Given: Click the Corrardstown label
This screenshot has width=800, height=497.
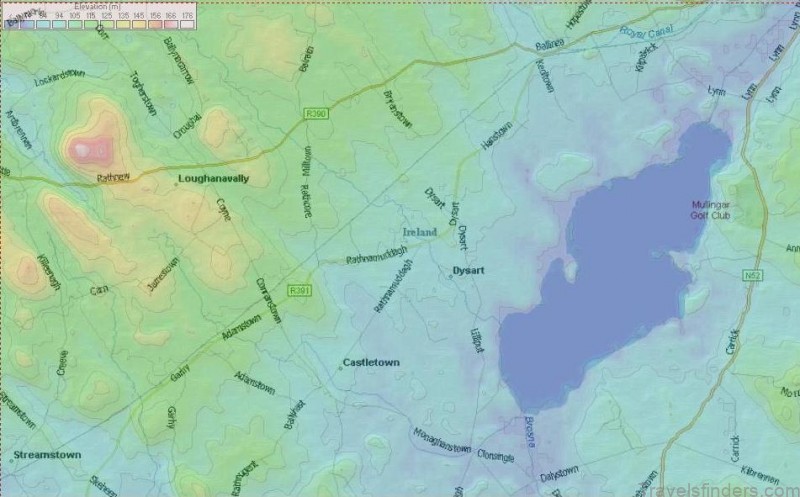Looking at the screenshot, I should tap(268, 301).
